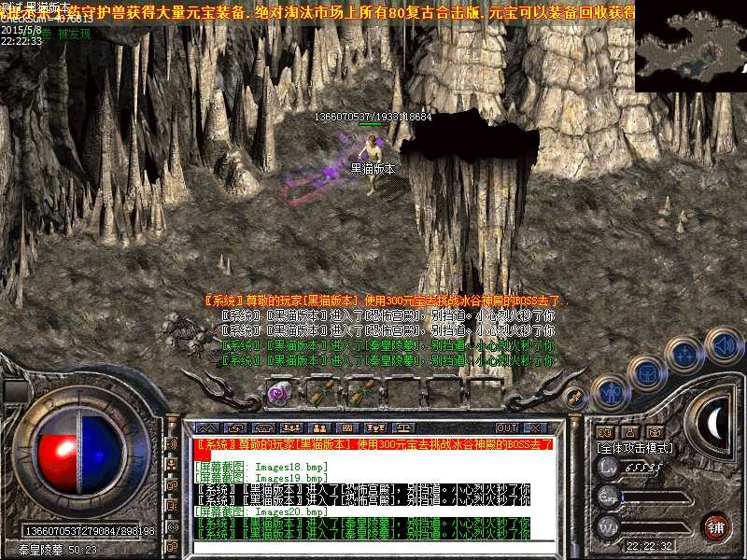Toggle the fifth chat channel icon with waves
Screen dimensions: 747x560
173,527
